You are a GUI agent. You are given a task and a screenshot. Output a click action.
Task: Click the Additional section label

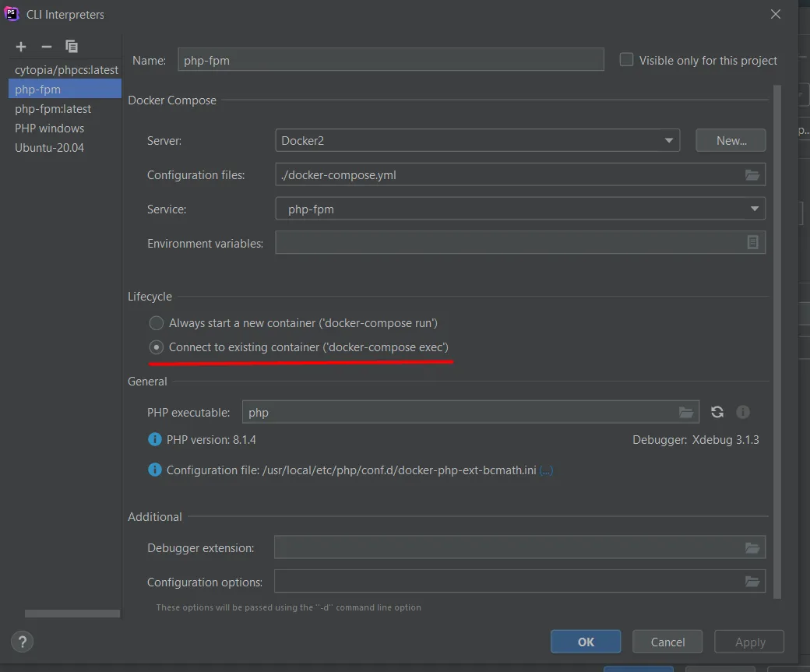click(x=155, y=517)
